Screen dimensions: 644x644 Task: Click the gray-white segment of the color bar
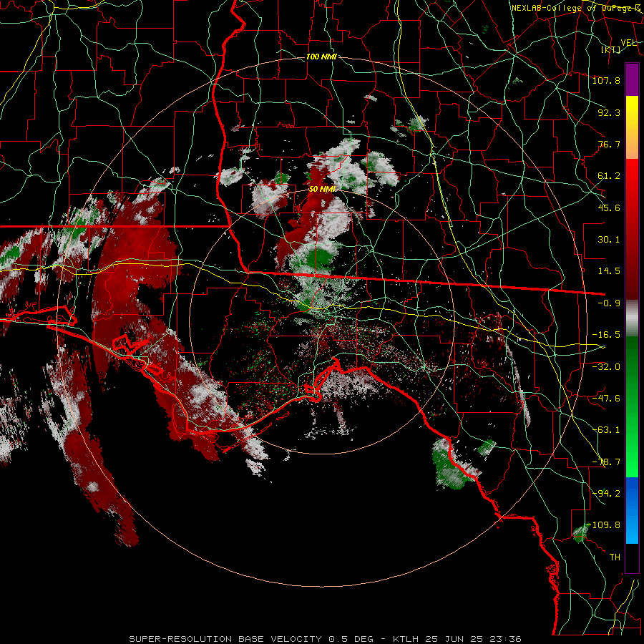click(632, 318)
